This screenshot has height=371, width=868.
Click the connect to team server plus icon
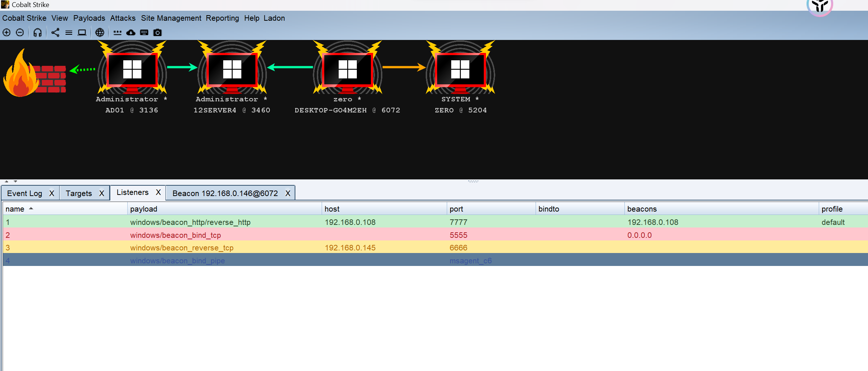point(7,33)
